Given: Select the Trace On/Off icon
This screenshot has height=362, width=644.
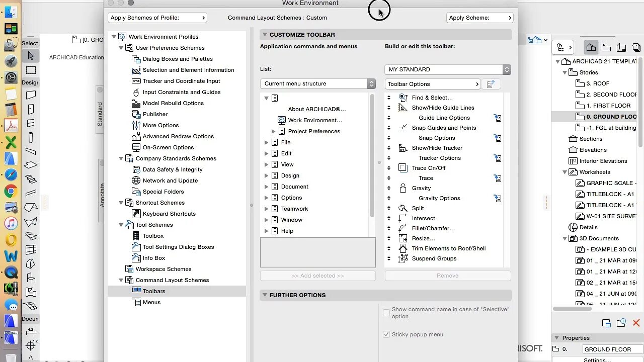Looking at the screenshot, I should pos(403,168).
